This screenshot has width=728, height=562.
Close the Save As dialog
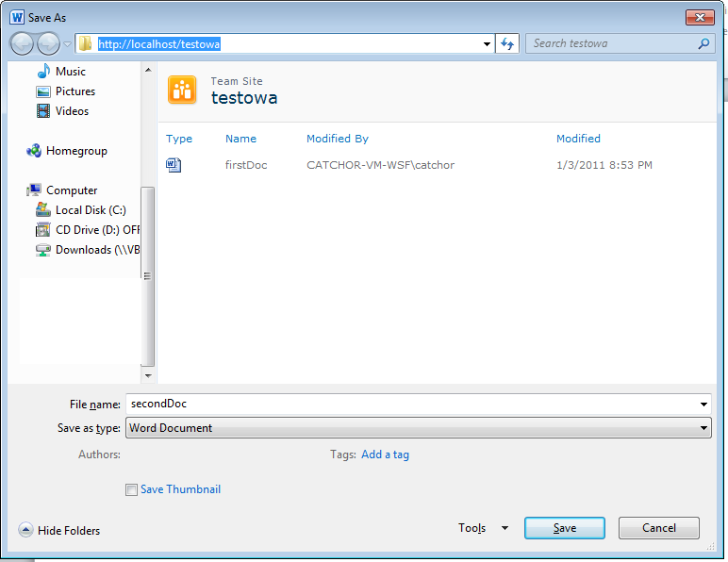pyautogui.click(x=700, y=18)
